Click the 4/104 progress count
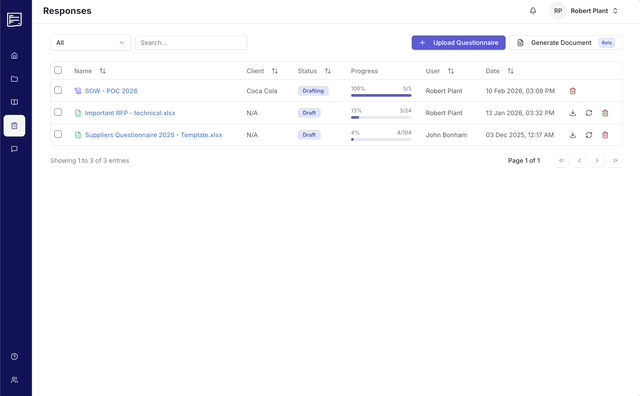Screen dimensions: 640x396 (404, 133)
